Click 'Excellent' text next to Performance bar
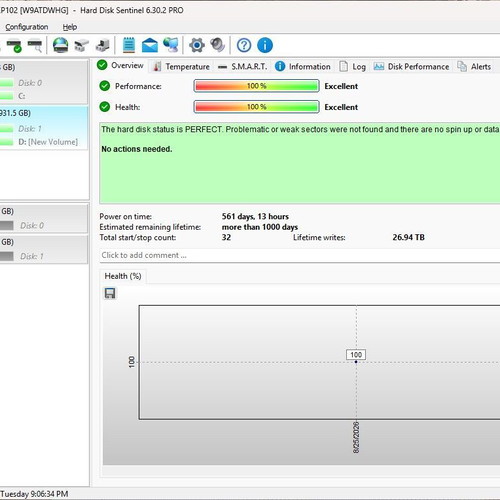Viewport: 500px width, 500px height. click(341, 86)
